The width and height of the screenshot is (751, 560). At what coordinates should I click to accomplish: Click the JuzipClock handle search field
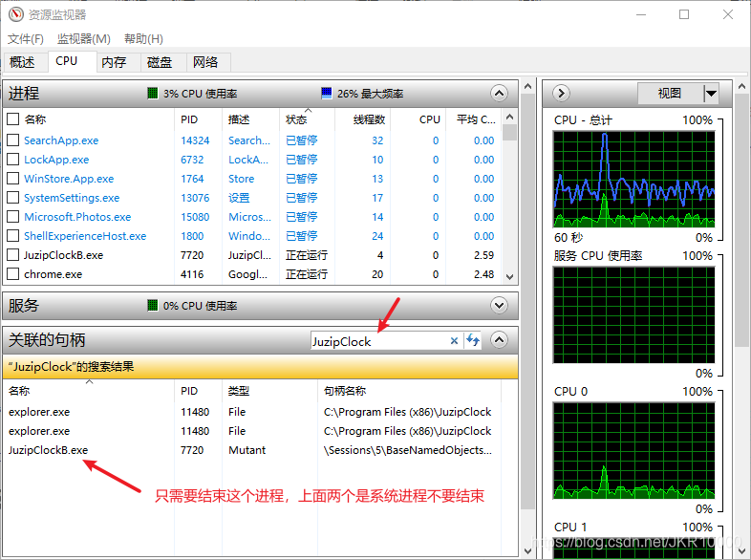pos(379,341)
